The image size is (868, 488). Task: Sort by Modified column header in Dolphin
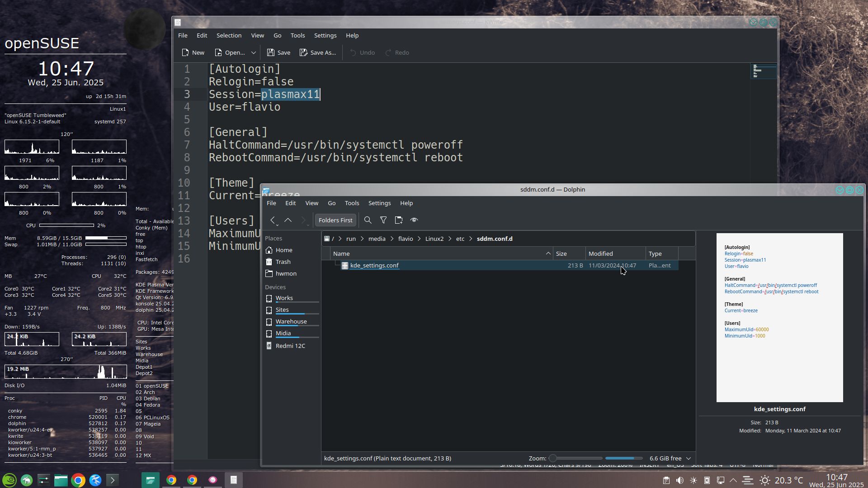coord(616,253)
